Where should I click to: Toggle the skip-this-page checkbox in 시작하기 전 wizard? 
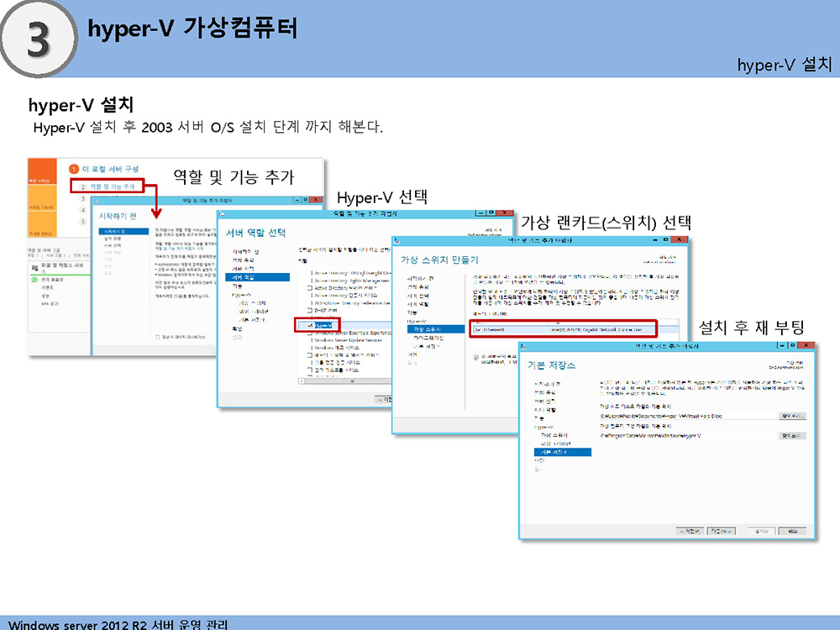point(157,337)
